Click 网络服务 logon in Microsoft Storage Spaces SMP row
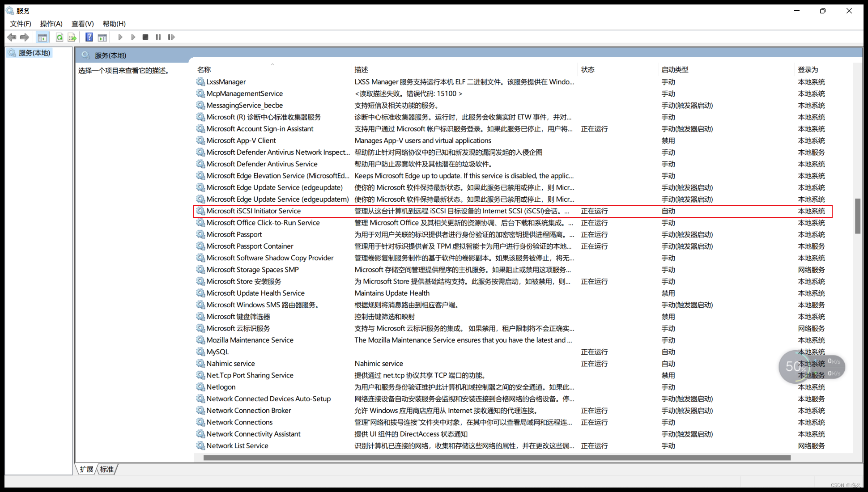The image size is (868, 492). (811, 270)
